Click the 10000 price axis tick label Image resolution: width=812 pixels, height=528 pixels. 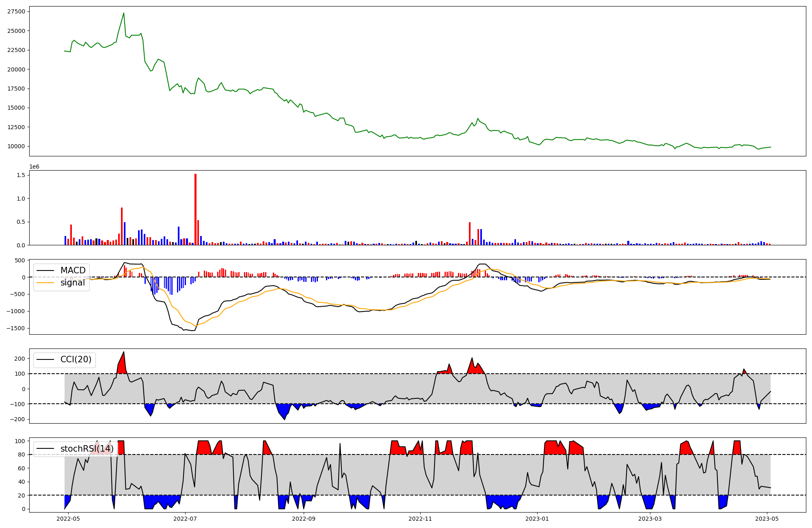coord(16,146)
